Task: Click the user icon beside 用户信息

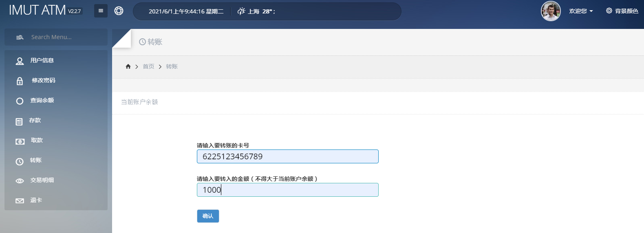Action: 20,61
